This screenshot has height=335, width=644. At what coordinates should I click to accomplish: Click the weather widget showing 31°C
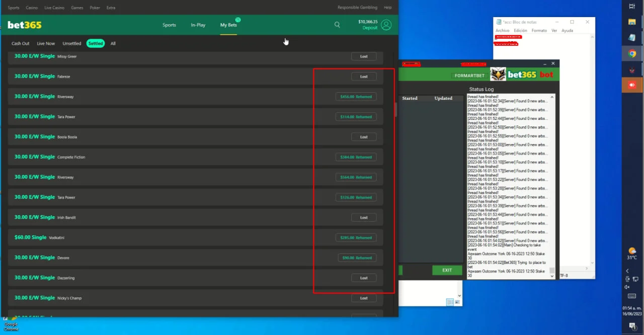632,253
